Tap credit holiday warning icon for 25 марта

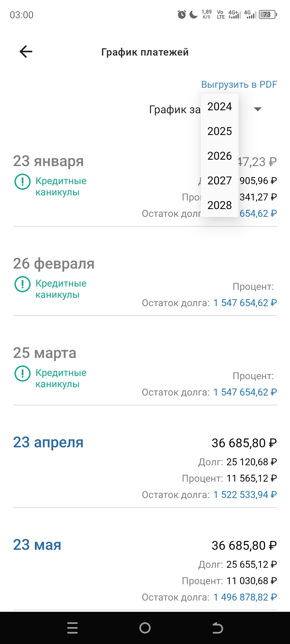pos(22,374)
